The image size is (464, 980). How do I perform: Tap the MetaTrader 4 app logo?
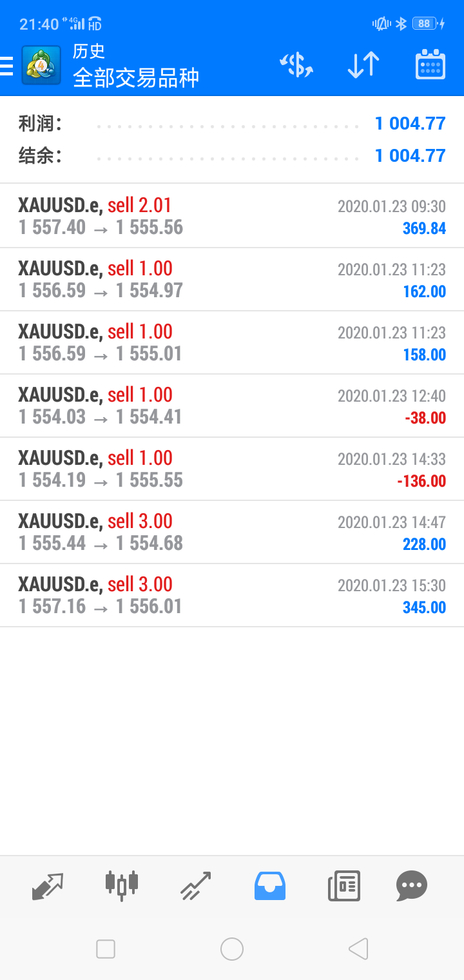tap(41, 65)
